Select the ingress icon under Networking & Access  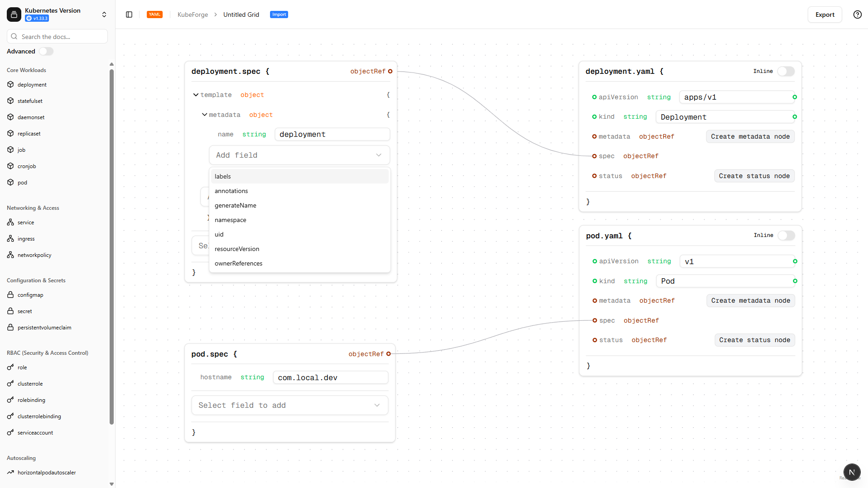(x=10, y=238)
